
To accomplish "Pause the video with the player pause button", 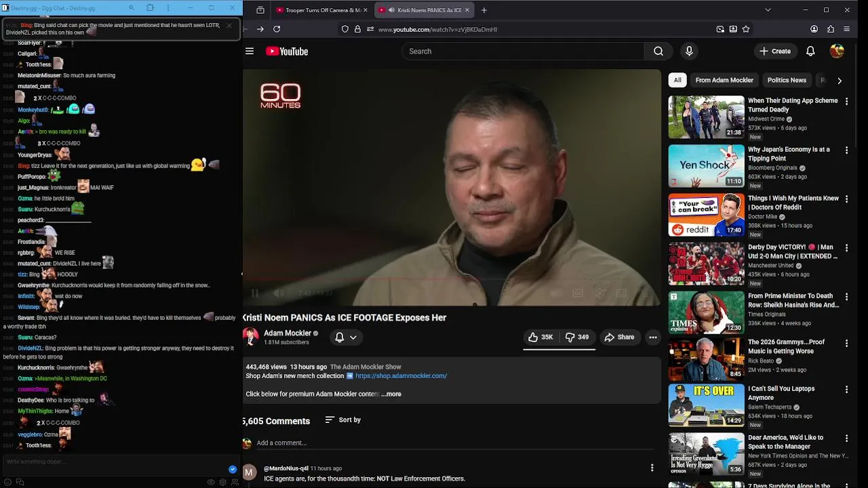I will click(255, 293).
